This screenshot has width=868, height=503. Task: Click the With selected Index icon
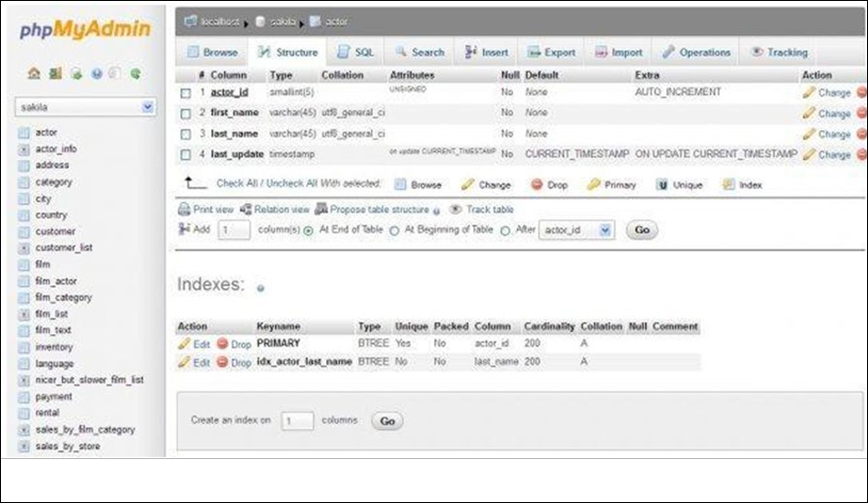point(728,185)
